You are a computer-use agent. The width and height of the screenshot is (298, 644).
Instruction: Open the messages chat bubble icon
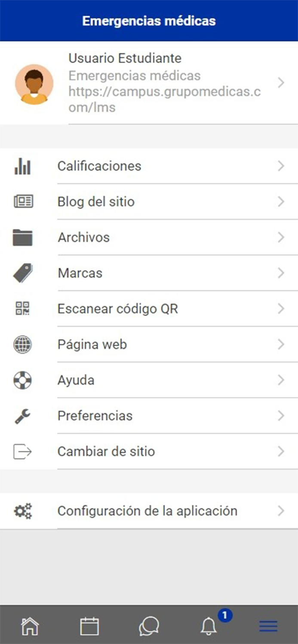[149, 626]
